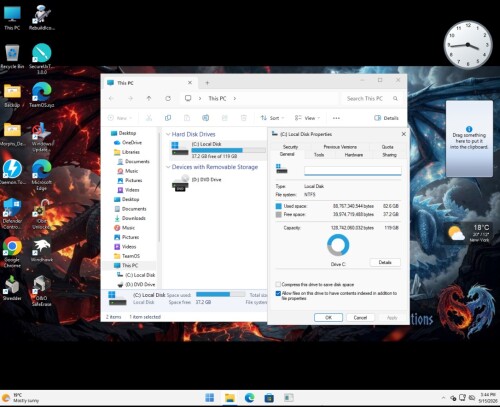The height and width of the screenshot is (407, 500).
Task: Switch to the Tools tab
Action: [x=319, y=155]
